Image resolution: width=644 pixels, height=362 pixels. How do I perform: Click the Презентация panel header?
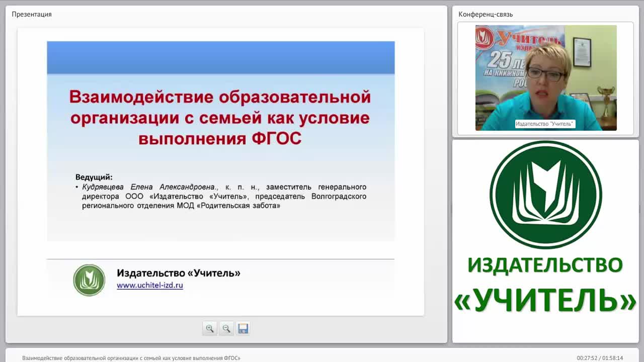click(32, 14)
